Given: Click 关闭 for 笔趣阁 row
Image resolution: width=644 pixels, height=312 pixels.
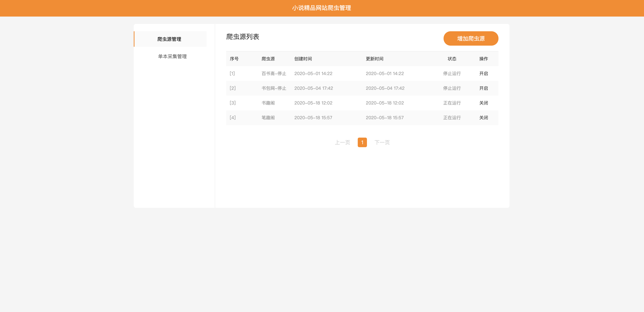Looking at the screenshot, I should point(483,118).
